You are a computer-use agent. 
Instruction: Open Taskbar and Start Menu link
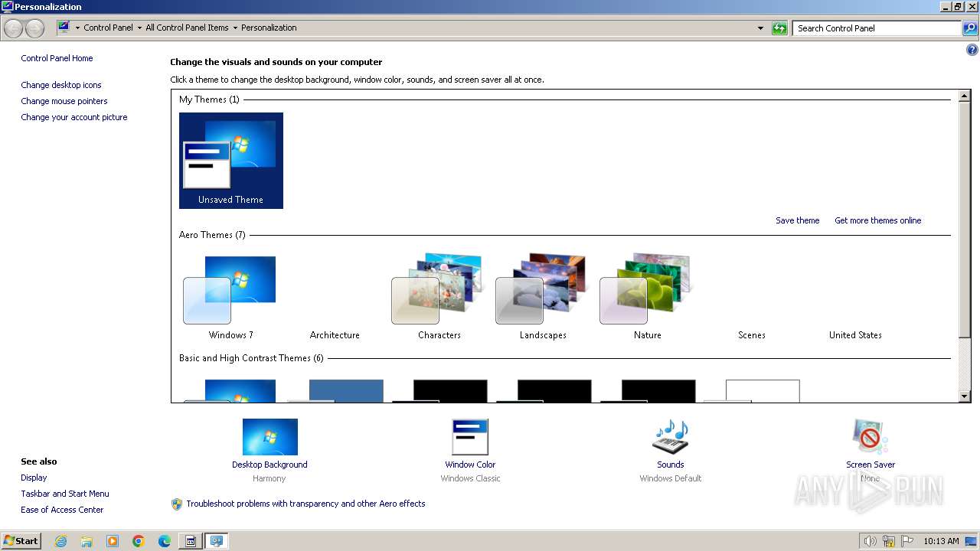65,494
